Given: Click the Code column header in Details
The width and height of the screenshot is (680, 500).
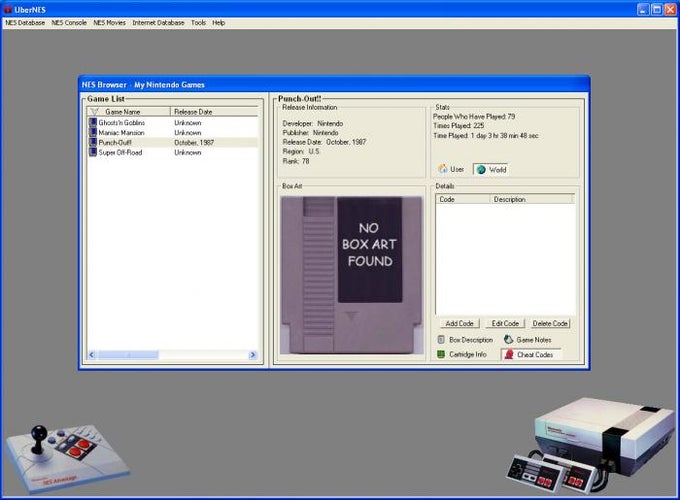Looking at the screenshot, I should [463, 199].
